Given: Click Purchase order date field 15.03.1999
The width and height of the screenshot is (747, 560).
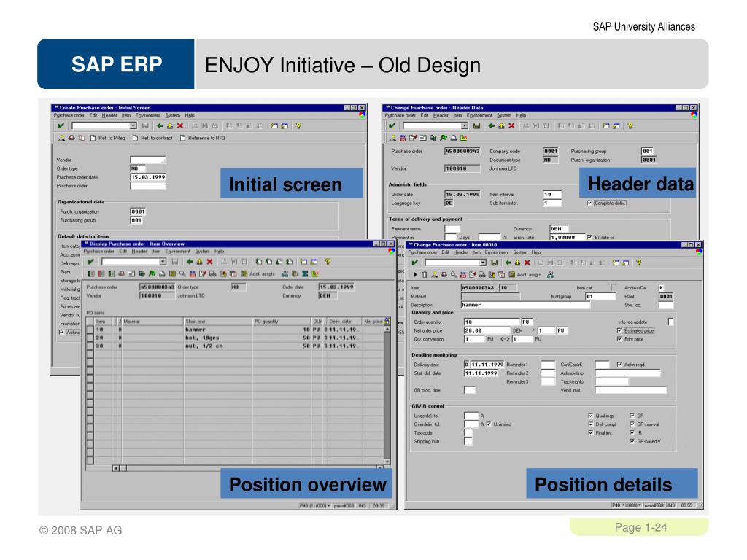Looking at the screenshot, I should click(148, 177).
